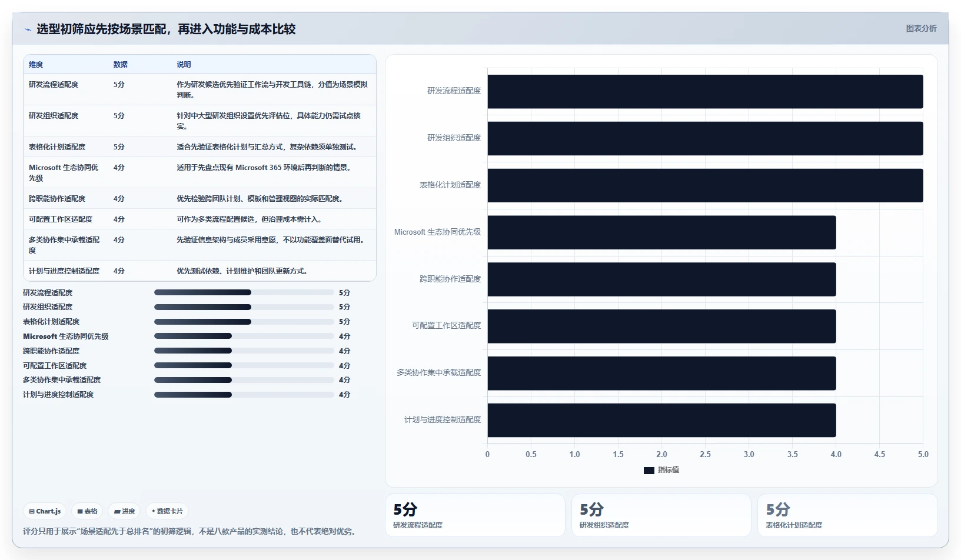Click the 5.0 tick on the chart x-axis
Viewport: 961px width, 560px height.
pos(923,454)
